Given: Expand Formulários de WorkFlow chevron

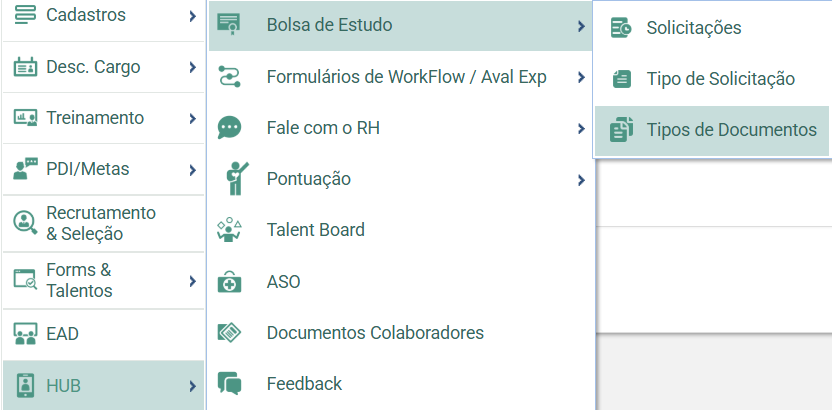Looking at the screenshot, I should point(581,77).
